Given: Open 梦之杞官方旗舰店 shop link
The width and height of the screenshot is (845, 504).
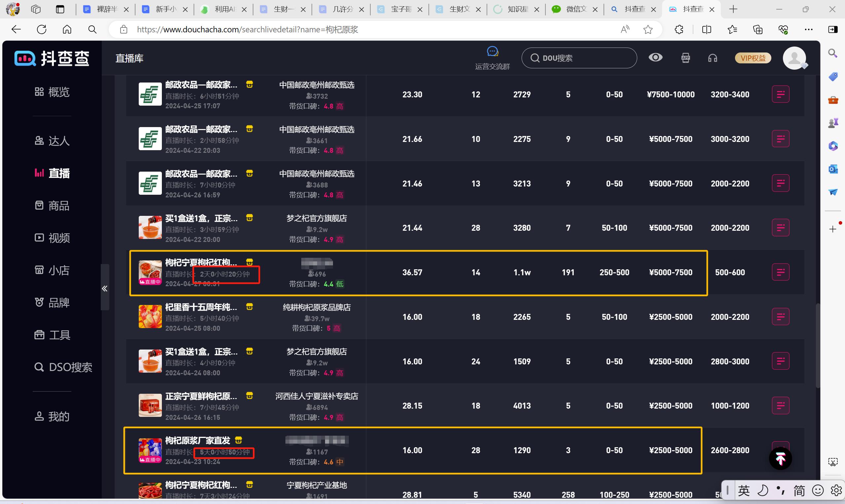Looking at the screenshot, I should [x=317, y=218].
